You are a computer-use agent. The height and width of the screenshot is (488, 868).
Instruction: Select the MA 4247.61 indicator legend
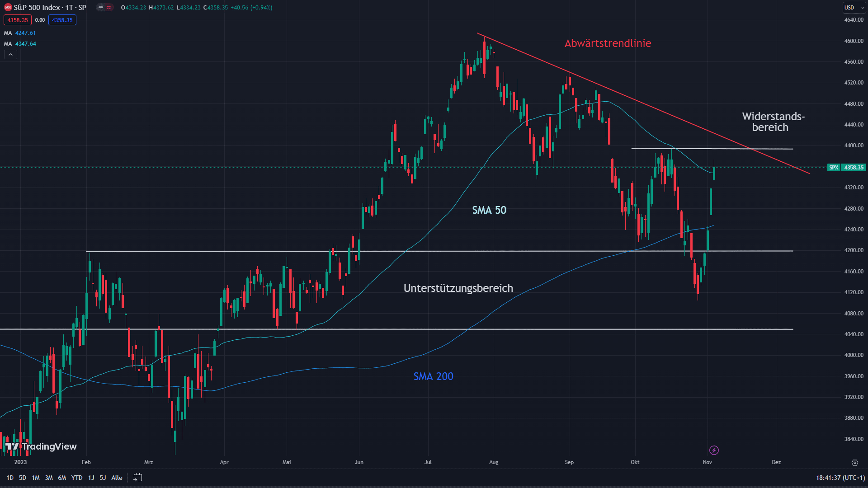click(x=20, y=33)
